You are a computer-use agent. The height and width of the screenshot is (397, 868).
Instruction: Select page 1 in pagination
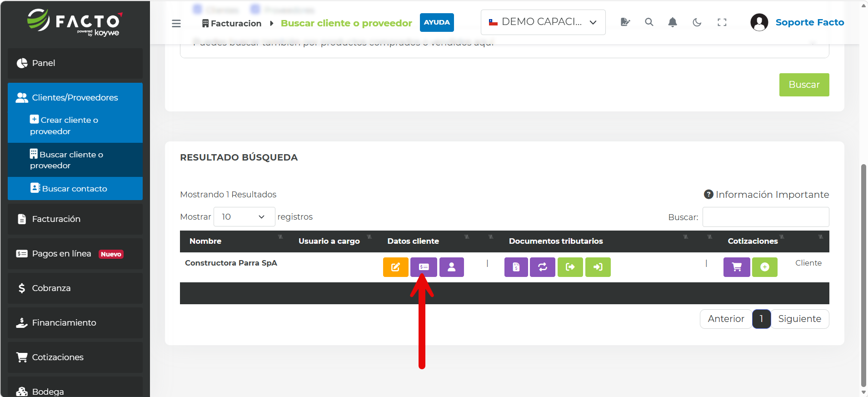click(x=761, y=319)
